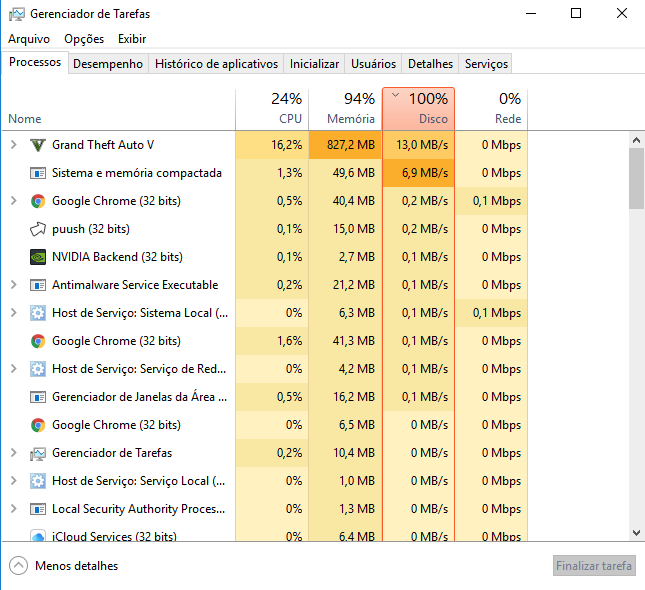Viewport: 645px width, 590px height.
Task: Expand the Google Chrome row using 0,5% CPU
Action: [14, 201]
